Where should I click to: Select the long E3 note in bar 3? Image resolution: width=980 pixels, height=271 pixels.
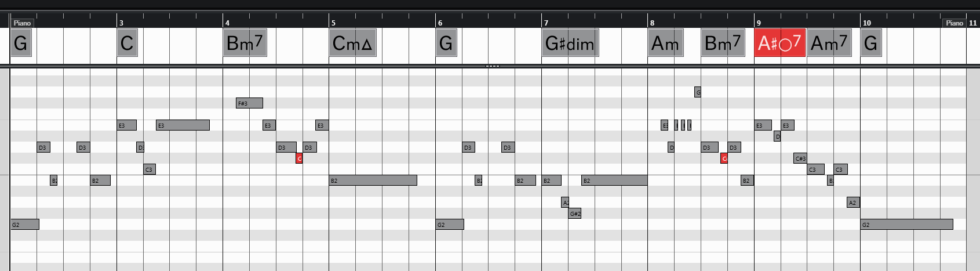183,125
